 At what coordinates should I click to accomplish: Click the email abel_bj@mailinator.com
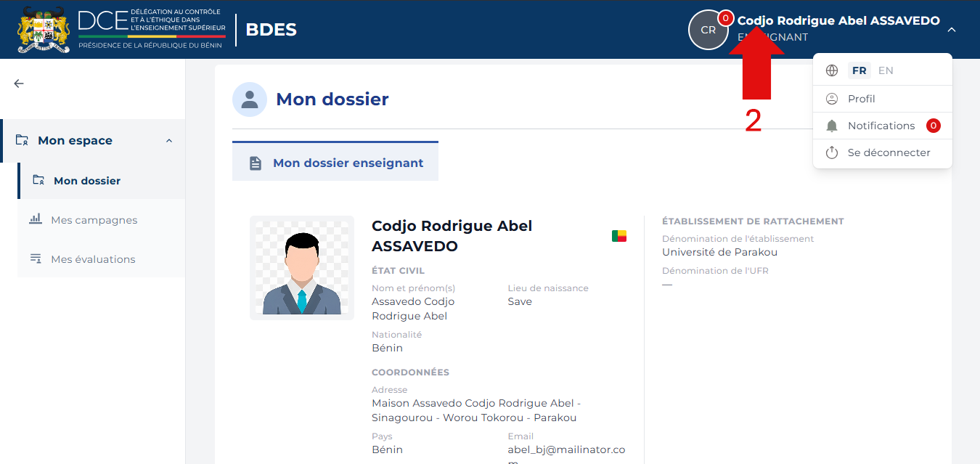pyautogui.click(x=566, y=456)
